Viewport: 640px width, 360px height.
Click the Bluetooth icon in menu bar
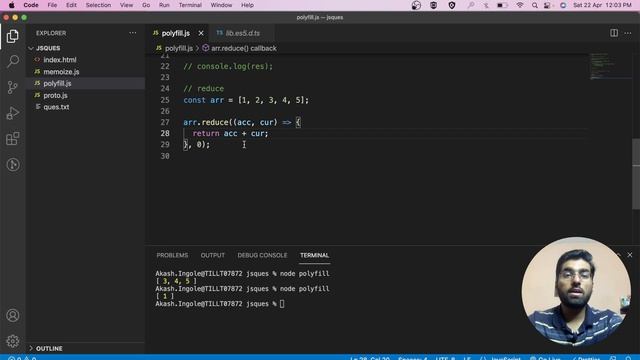(486, 5)
